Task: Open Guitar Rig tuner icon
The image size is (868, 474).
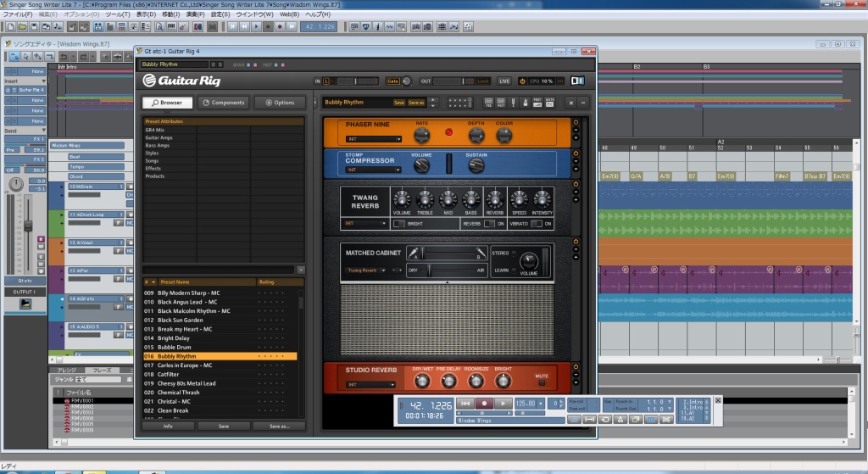Action: (x=513, y=103)
